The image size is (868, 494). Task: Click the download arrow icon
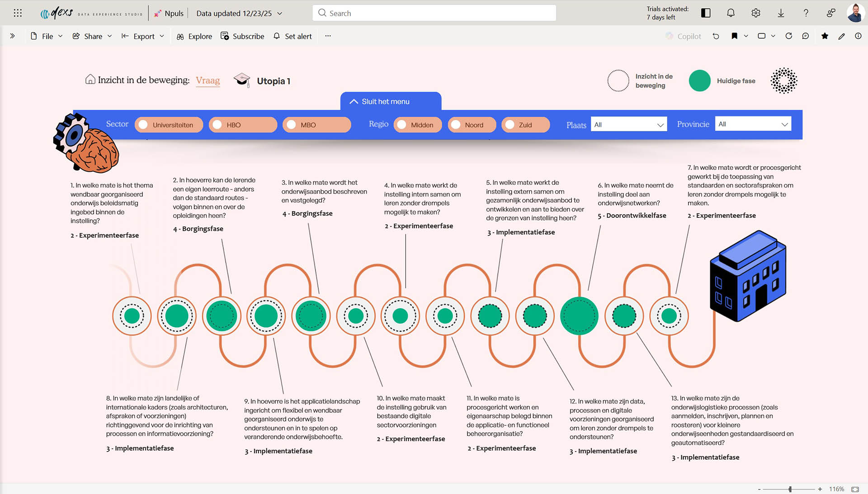click(x=781, y=13)
